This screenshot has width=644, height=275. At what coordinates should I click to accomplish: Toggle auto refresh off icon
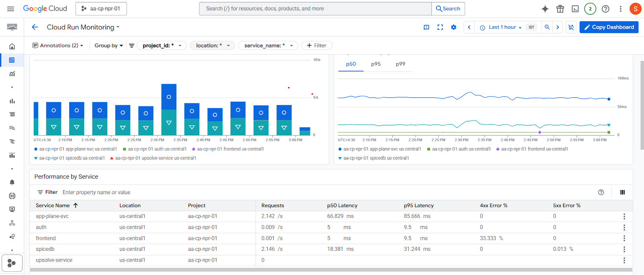click(571, 27)
